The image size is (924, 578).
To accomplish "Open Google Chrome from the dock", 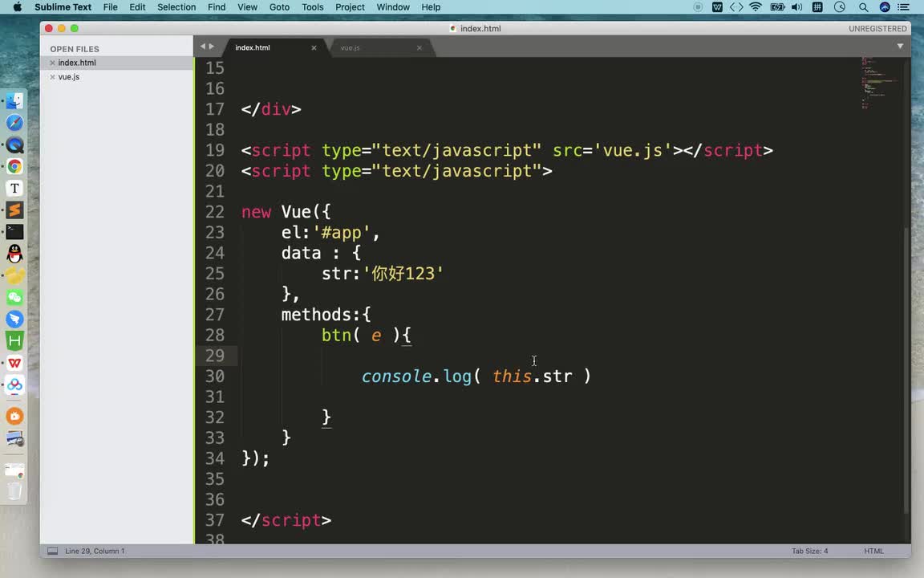I will pyautogui.click(x=14, y=166).
